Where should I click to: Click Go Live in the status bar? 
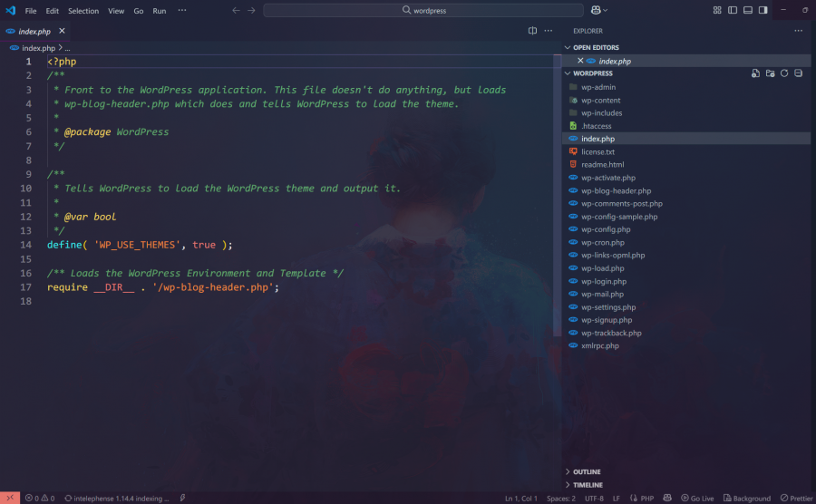point(696,498)
